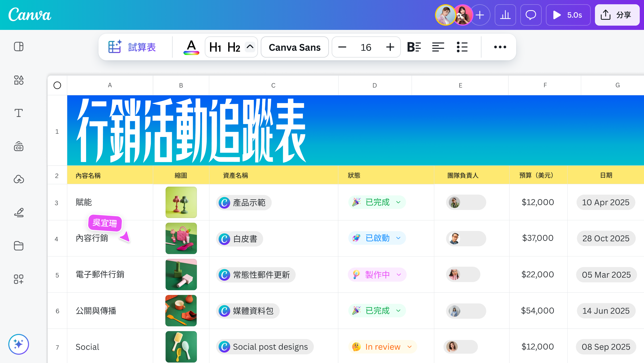
Task: Select row 3 header
Action: [x=57, y=203]
